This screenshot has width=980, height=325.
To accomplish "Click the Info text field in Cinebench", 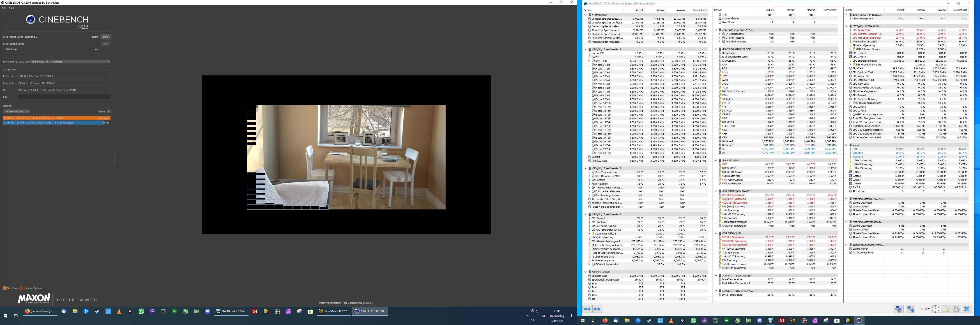I will [64, 97].
